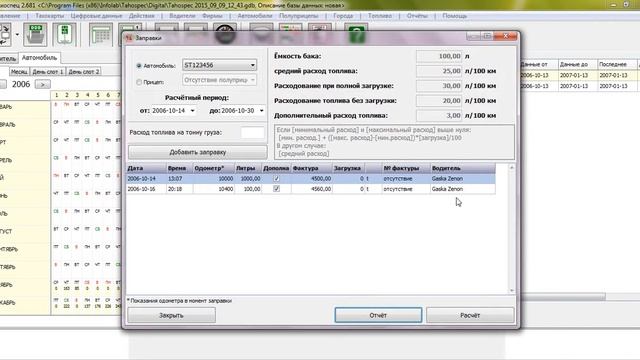Viewport: 640px width, 360px height.
Task: Open the Фирмы menu
Action: [x=212, y=16]
